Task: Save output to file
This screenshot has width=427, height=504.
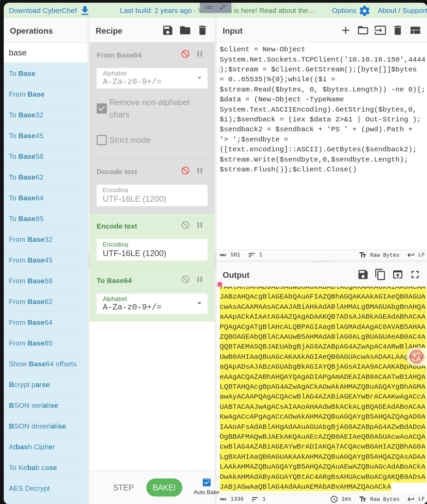Action: coord(363,274)
